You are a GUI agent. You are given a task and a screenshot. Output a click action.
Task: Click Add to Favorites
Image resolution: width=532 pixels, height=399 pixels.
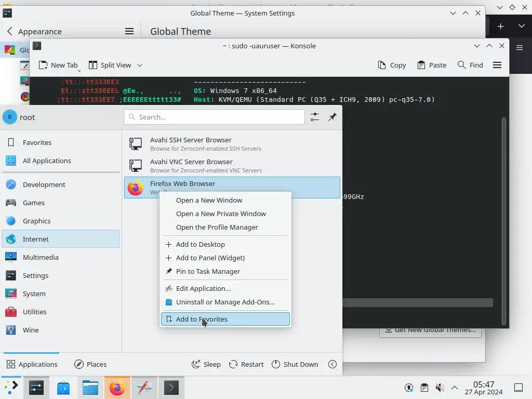coord(225,319)
